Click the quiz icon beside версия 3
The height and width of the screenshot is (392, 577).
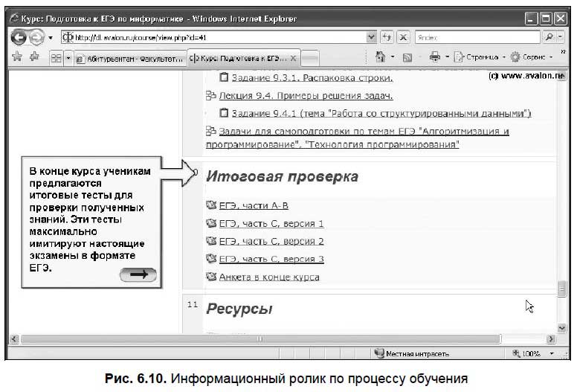coord(211,258)
